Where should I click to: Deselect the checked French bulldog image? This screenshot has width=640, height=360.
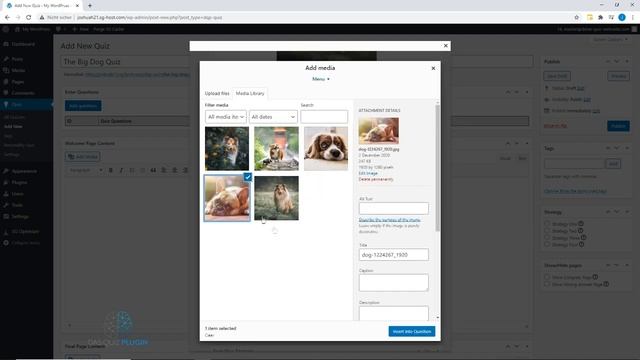click(x=248, y=177)
